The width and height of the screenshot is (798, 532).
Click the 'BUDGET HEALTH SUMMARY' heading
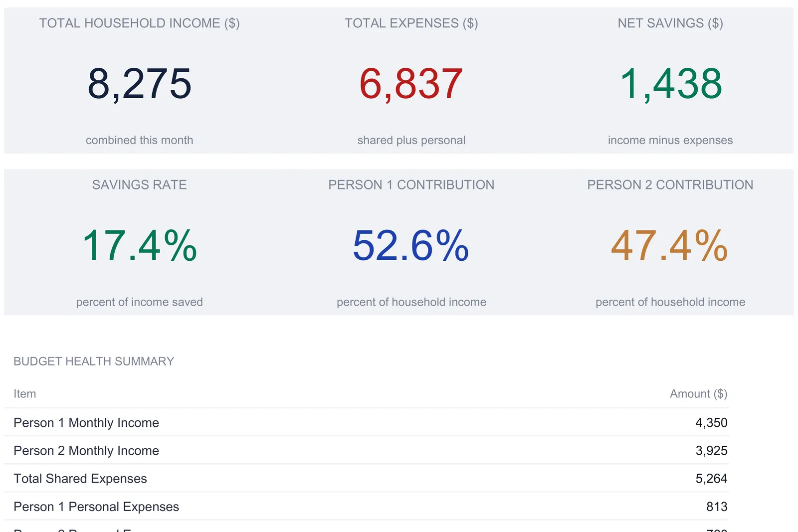[x=94, y=361]
